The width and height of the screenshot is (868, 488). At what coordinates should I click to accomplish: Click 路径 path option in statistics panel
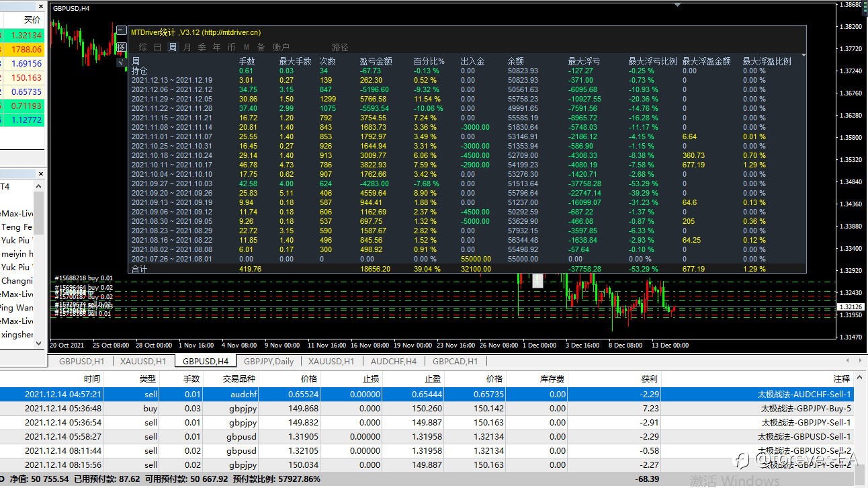click(340, 47)
